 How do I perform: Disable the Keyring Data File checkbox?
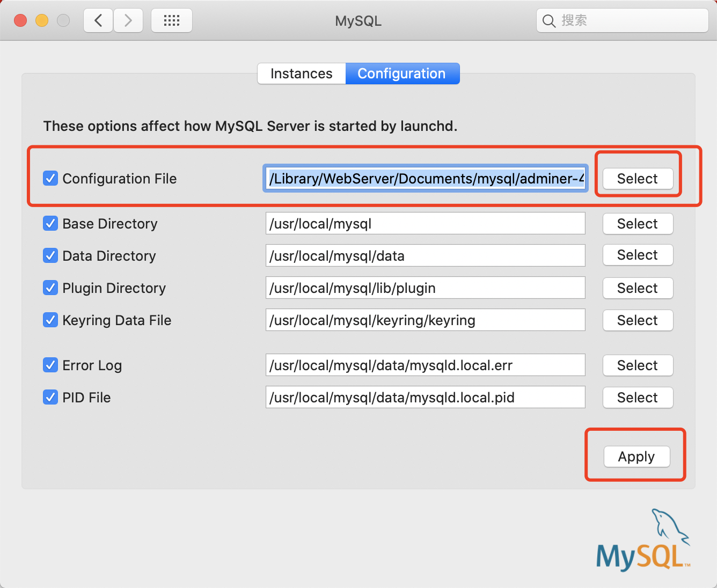(x=50, y=320)
